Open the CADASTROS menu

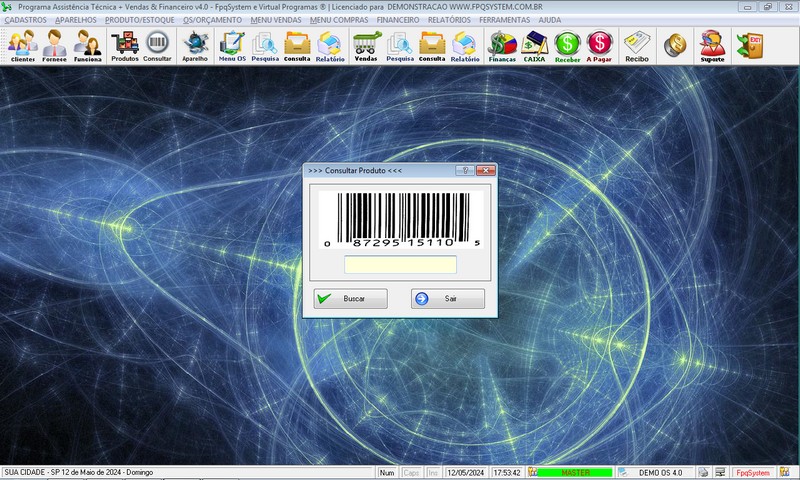click(x=25, y=19)
